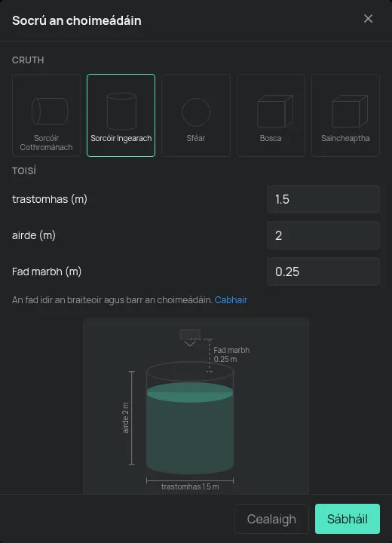Close the Socrú an choimeádáin dialog
This screenshot has height=543, width=392.
(x=368, y=19)
